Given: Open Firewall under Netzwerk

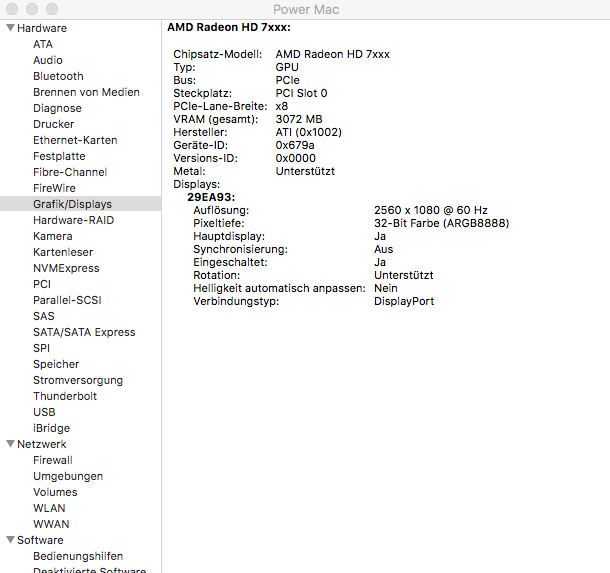Looking at the screenshot, I should point(53,460).
